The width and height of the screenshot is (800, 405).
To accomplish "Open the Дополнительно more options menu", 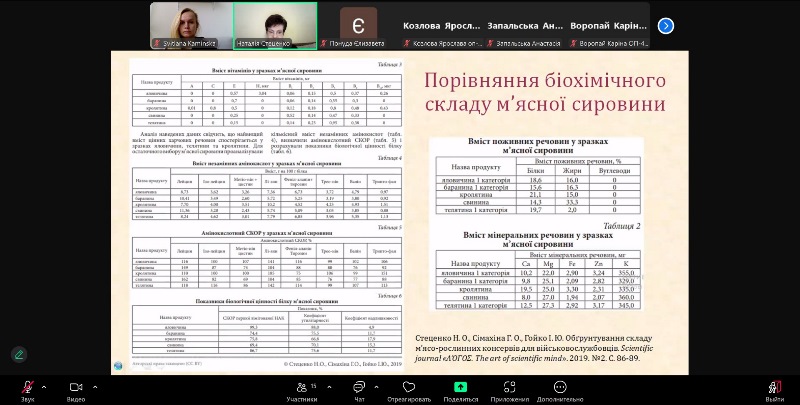I will click(x=560, y=391).
